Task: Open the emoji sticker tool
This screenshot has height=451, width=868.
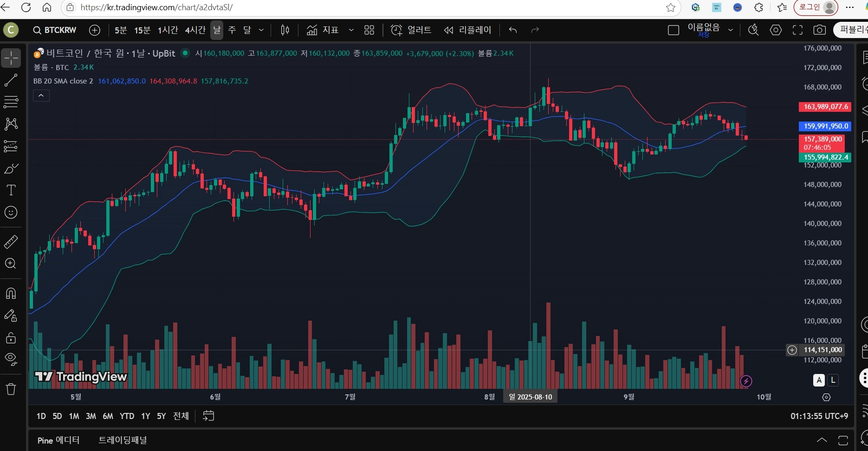Action: pyautogui.click(x=11, y=212)
